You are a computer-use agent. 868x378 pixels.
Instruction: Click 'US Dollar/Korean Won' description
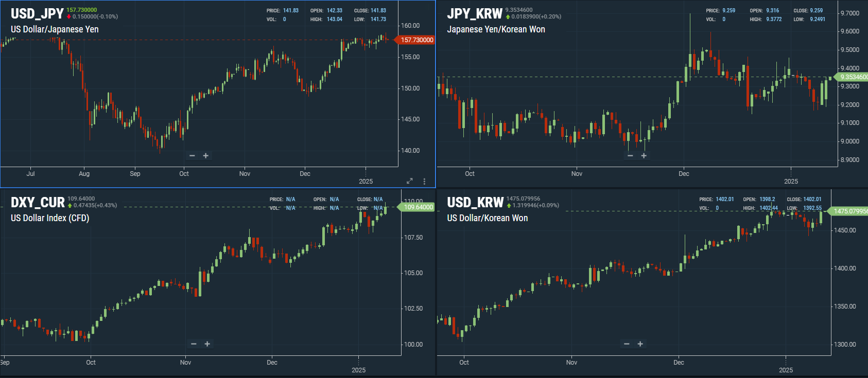click(x=487, y=218)
